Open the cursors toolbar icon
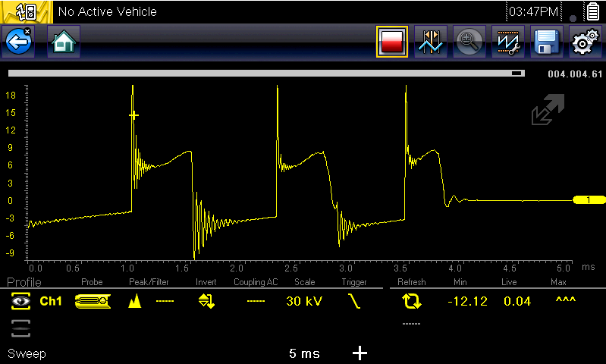 430,42
